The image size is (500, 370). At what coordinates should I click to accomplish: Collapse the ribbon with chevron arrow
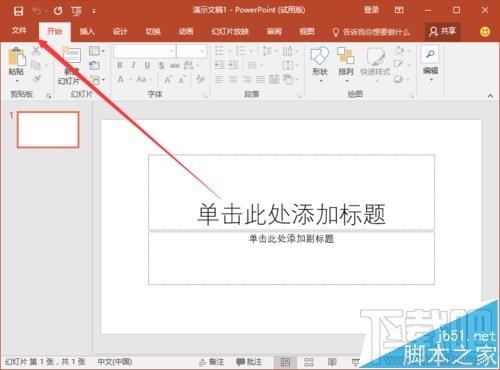[x=490, y=96]
